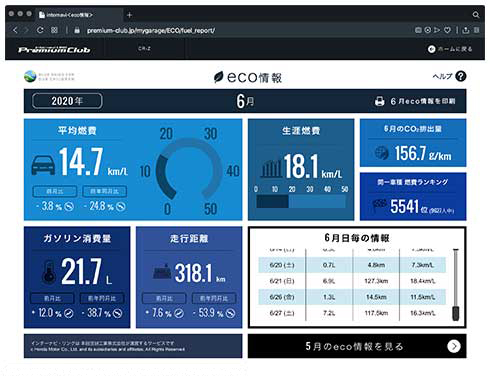Click the lifetime fuel economy progress bar
Viewport: 490px width, 381px height.
tap(301, 202)
